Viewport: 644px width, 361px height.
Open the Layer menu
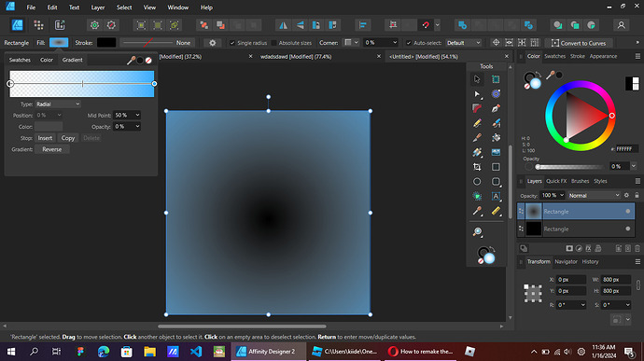pos(98,7)
